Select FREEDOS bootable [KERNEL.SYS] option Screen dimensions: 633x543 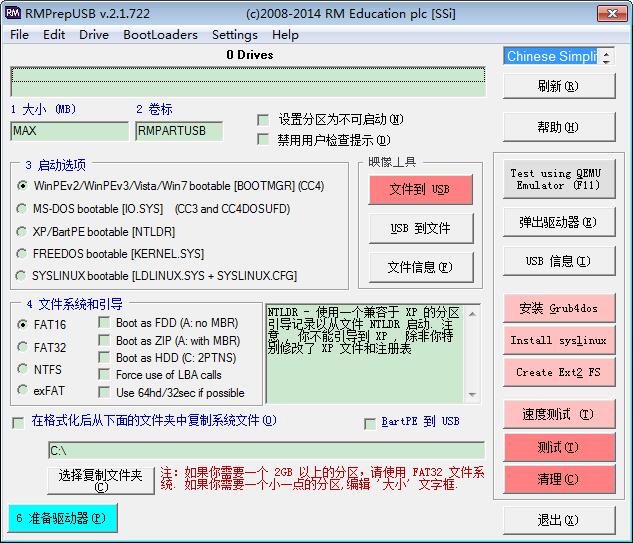pyautogui.click(x=21, y=254)
